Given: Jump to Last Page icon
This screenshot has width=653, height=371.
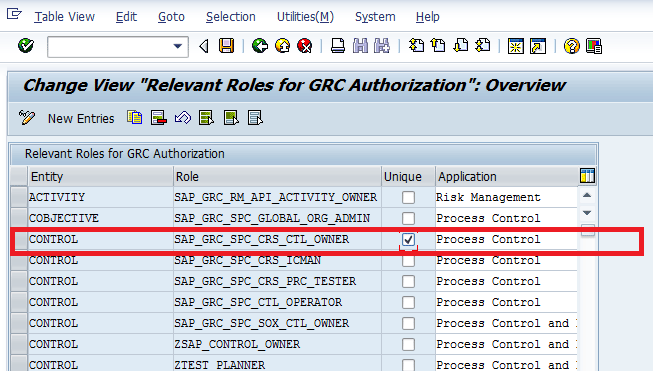Looking at the screenshot, I should [x=483, y=45].
